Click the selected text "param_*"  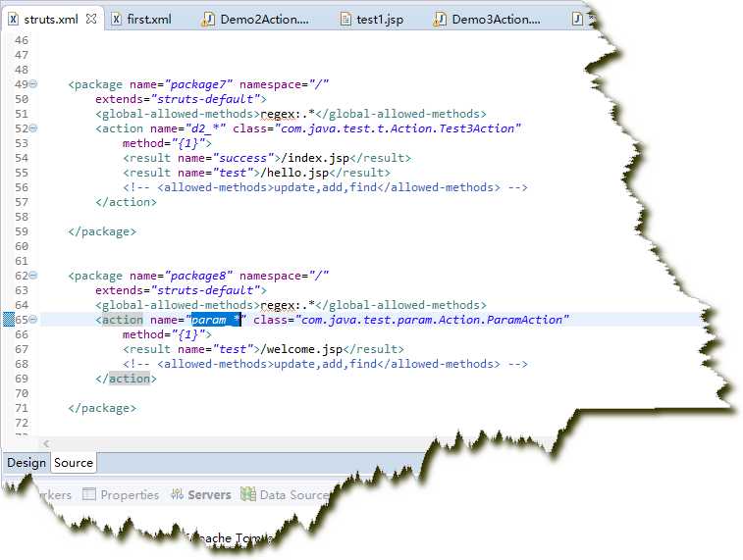[x=216, y=320]
